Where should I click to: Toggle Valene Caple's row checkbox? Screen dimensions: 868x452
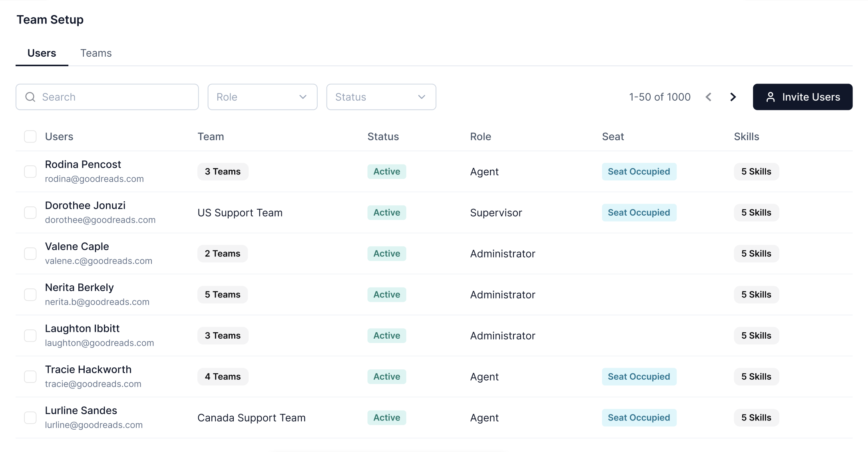click(30, 254)
